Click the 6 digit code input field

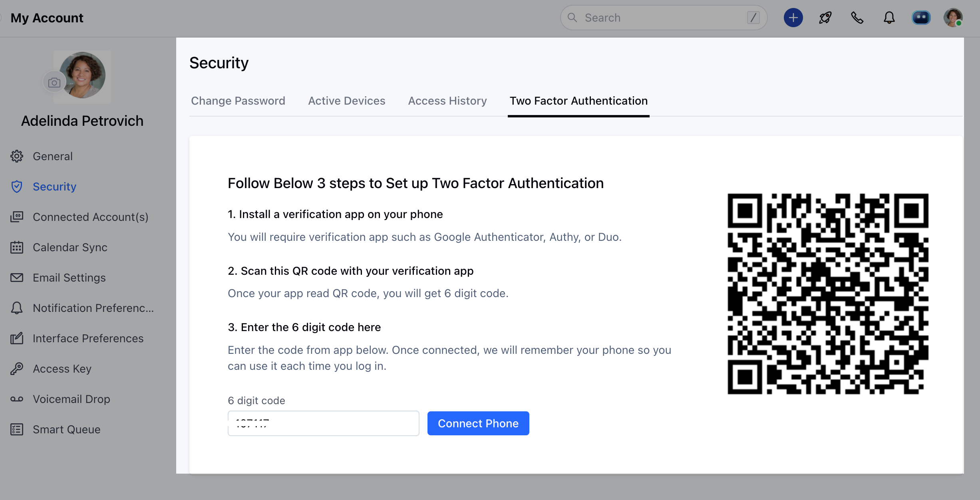323,423
